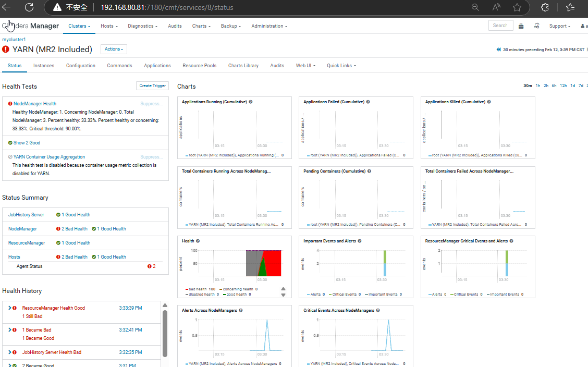Viewport: 588px width, 367px height.
Task: Click the red YARN service health icon
Action: pos(6,49)
